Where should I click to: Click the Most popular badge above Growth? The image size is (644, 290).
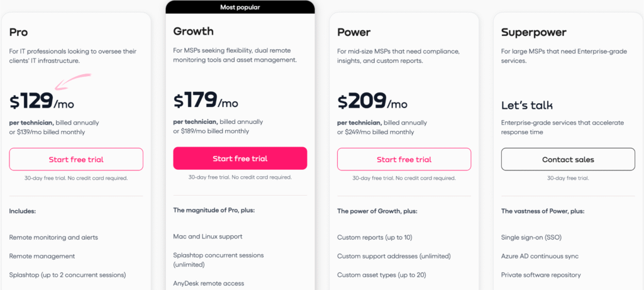(240, 7)
